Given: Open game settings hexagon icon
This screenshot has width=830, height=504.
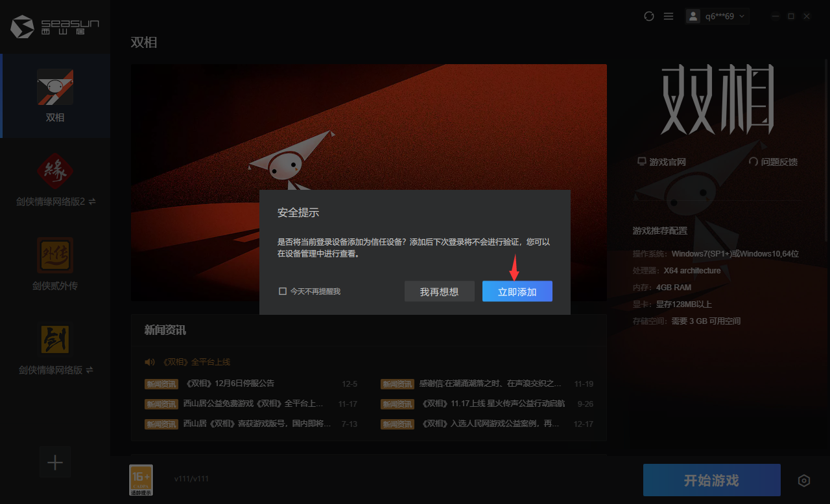Looking at the screenshot, I should click(804, 481).
